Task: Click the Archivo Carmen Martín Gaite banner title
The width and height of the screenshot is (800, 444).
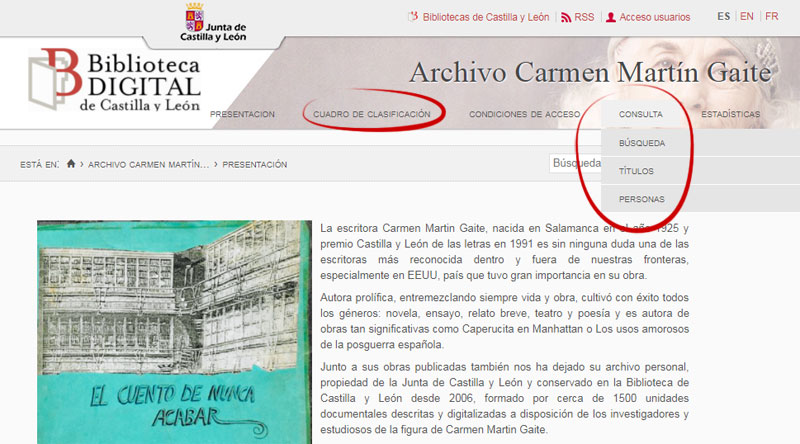Action: (x=590, y=72)
